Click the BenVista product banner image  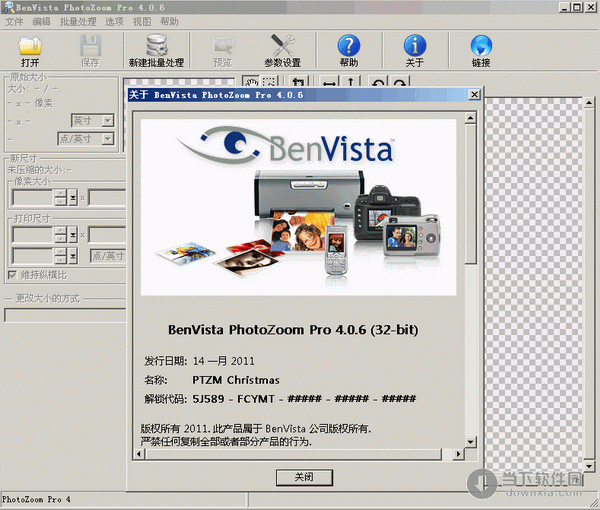[298, 207]
